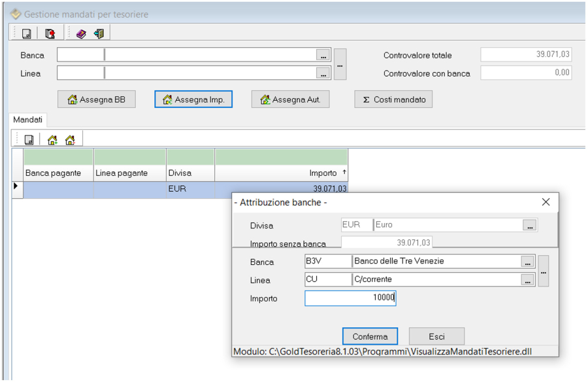Open lookup next to Banco delle Tre Venezie

[x=527, y=262]
